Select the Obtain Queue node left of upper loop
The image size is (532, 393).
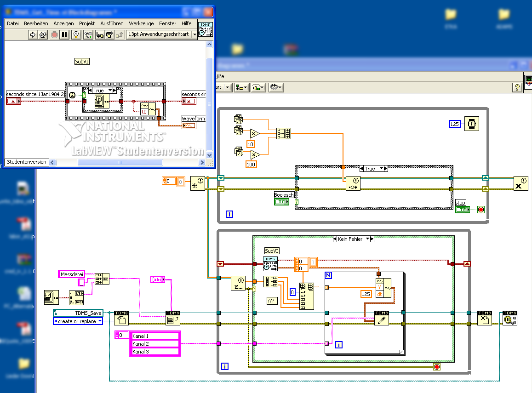[x=198, y=183]
